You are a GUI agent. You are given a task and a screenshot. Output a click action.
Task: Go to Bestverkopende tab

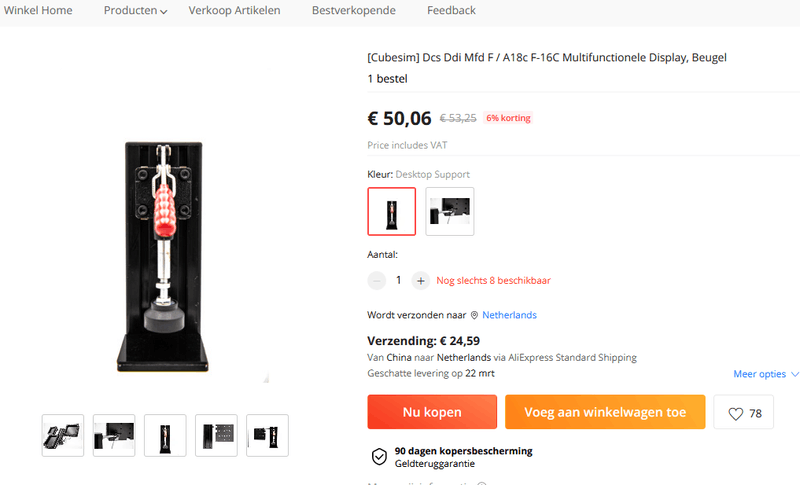pos(354,11)
